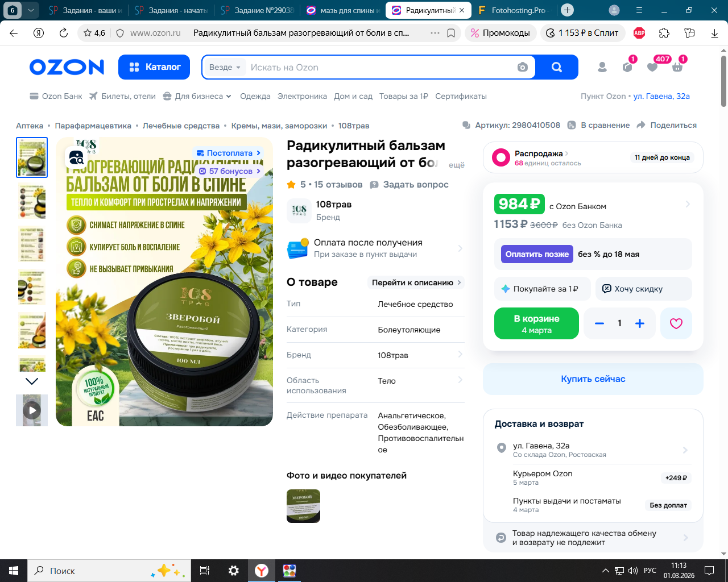
Task: Open ABP extension icon
Action: click(639, 33)
